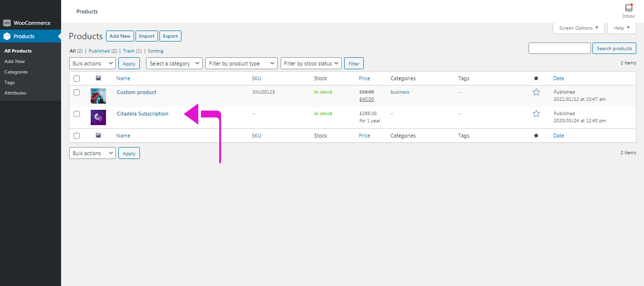Viewport: 644px width, 286px height.
Task: Open the Inbox icon
Action: (x=629, y=8)
